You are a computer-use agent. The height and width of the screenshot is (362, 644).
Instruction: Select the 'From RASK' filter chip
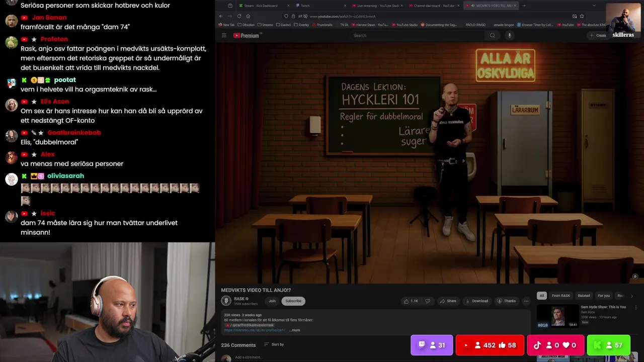[x=561, y=296]
